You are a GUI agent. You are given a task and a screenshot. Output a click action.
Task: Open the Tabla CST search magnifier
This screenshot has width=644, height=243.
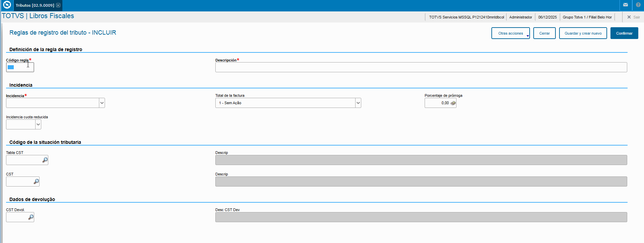click(45, 160)
